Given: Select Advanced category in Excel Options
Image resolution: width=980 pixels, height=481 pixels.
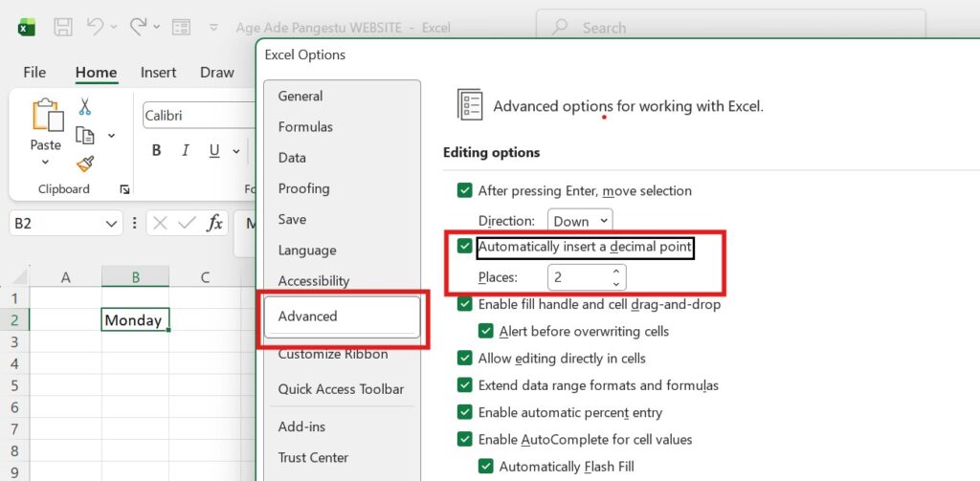Looking at the screenshot, I should coord(342,317).
